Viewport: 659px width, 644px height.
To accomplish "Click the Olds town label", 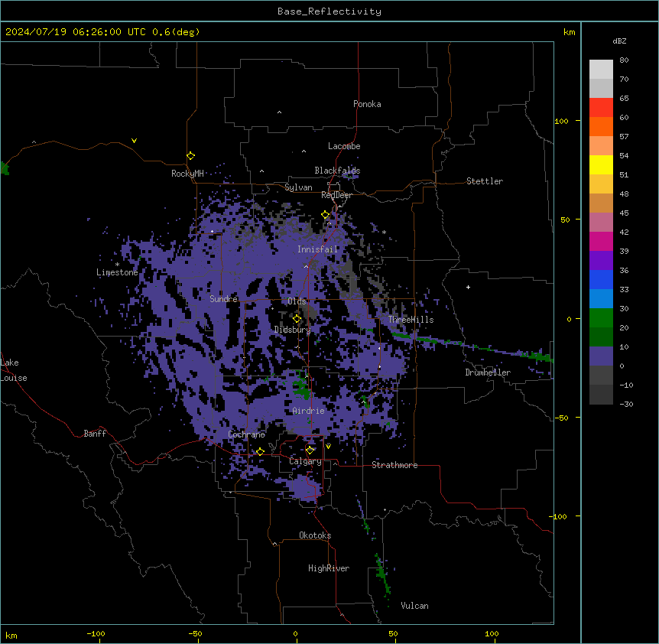I will tap(297, 301).
